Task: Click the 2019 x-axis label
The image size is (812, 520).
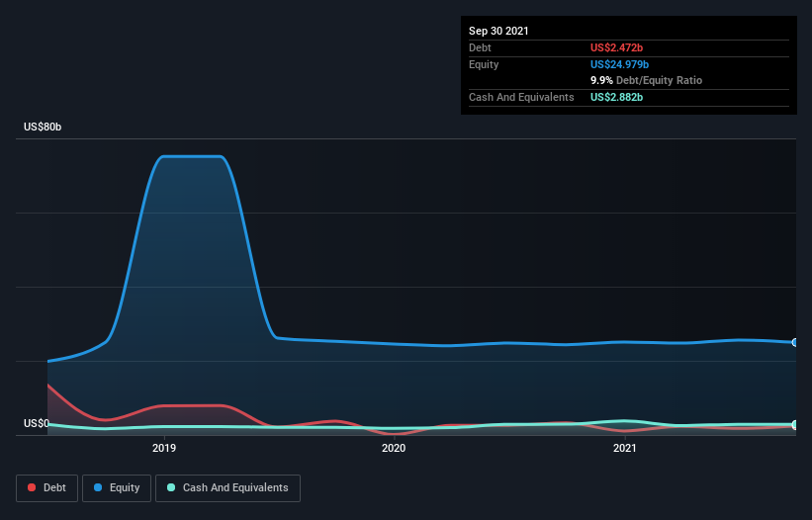Action: (x=164, y=448)
